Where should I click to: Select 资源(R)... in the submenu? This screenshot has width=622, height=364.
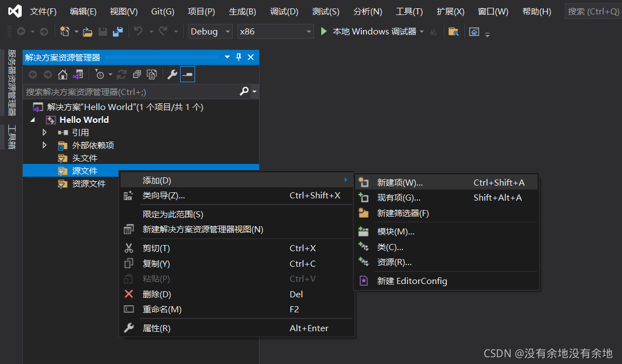coord(446,262)
